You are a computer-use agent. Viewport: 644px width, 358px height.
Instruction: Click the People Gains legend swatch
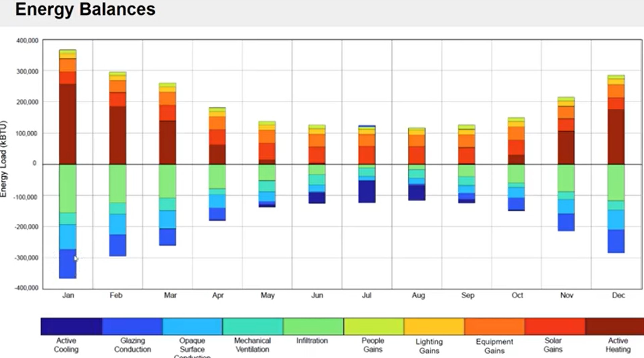374,326
